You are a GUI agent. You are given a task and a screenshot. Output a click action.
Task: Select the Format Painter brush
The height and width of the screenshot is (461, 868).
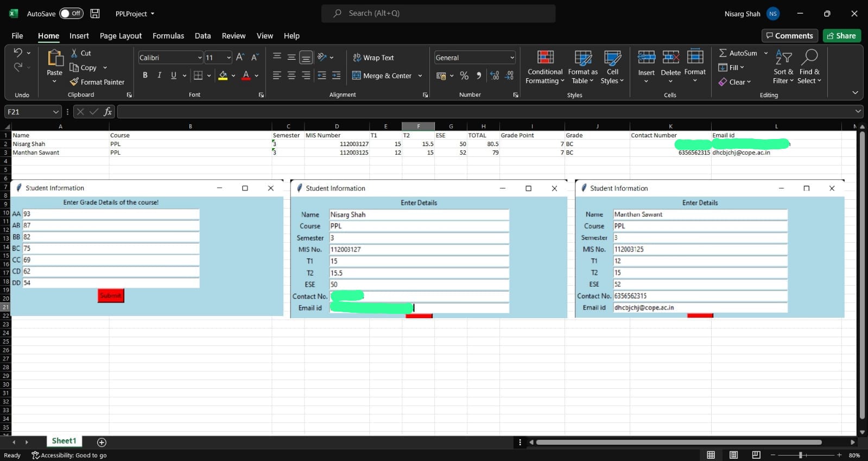97,82
